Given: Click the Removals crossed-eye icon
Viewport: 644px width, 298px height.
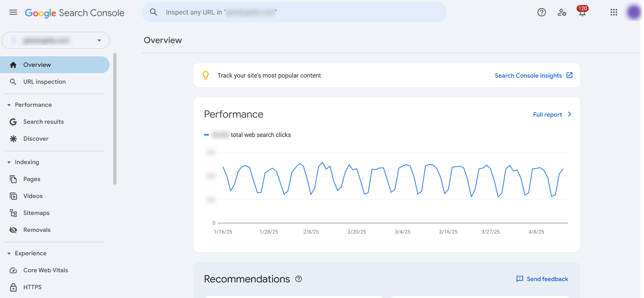Looking at the screenshot, I should [13, 230].
